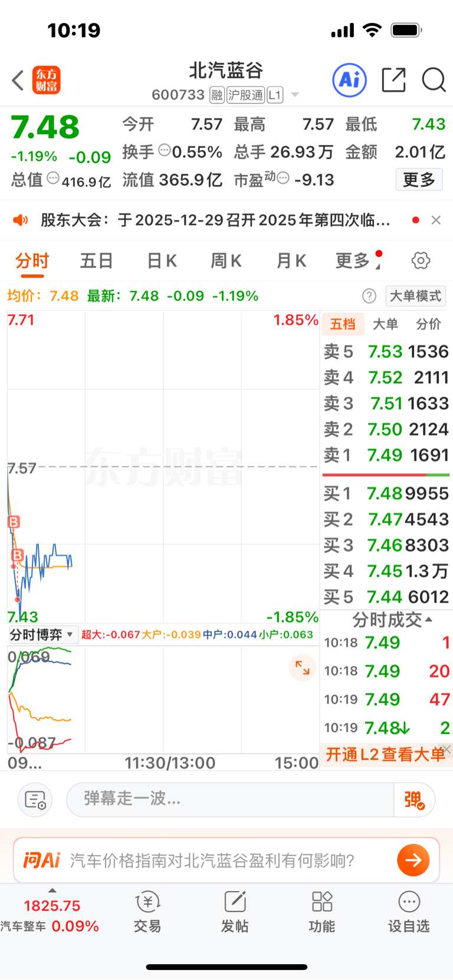The image size is (453, 980).
Task: Tap the 卖1 7.49 order row
Action: (386, 456)
